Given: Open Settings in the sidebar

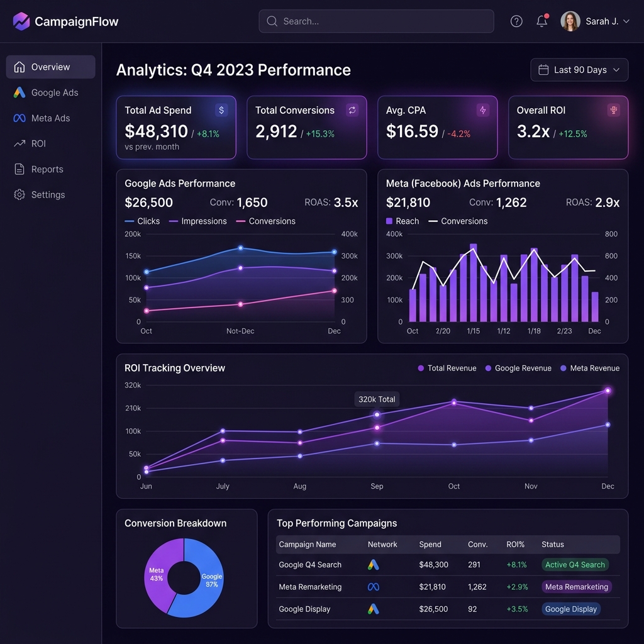Looking at the screenshot, I should click(50, 195).
